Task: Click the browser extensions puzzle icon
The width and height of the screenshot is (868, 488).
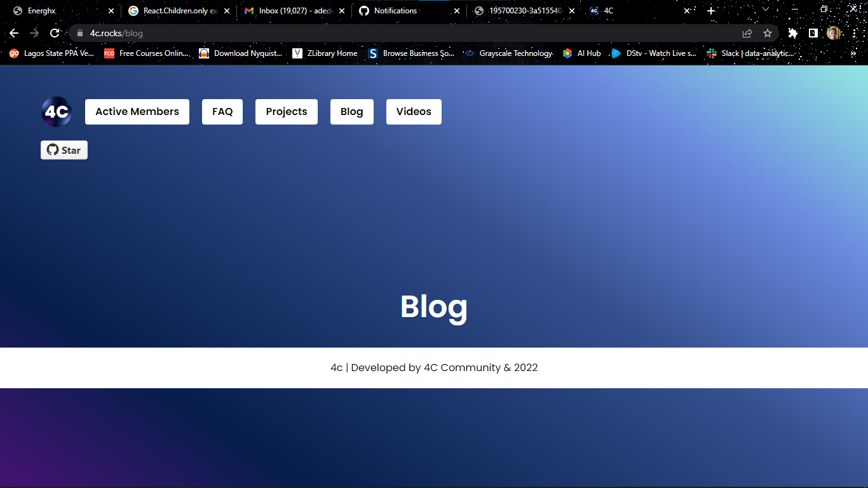Action: pyautogui.click(x=792, y=32)
